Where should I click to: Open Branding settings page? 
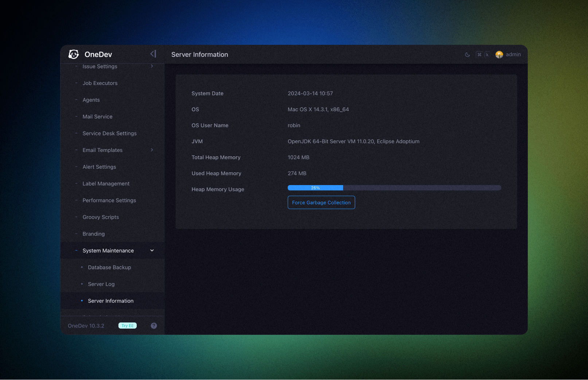[94, 234]
